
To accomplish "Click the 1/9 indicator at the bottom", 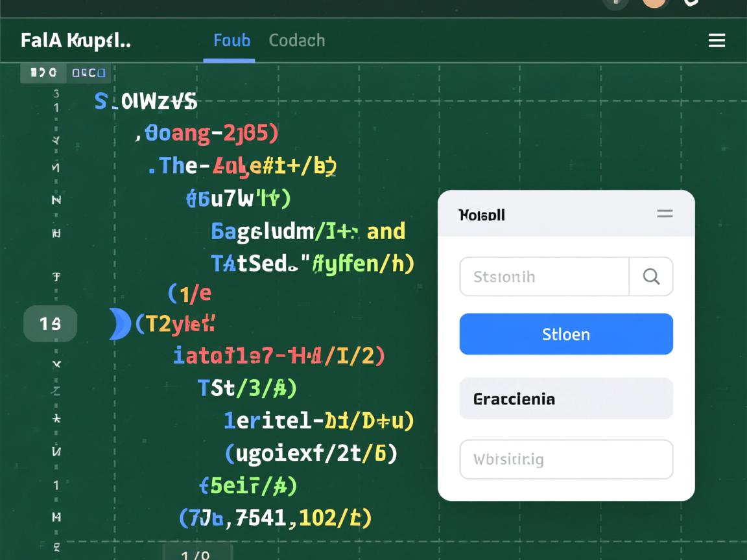I will [196, 555].
